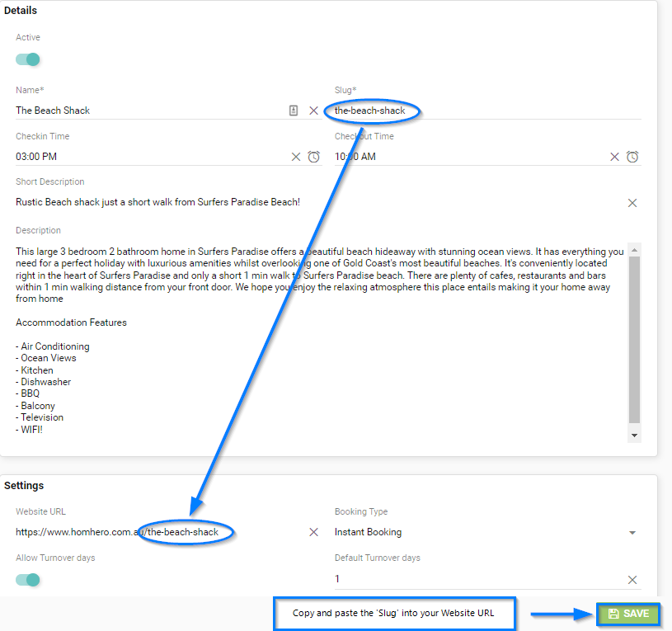The image size is (672, 631).
Task: Clear the Name field with X icon
Action: (313, 111)
